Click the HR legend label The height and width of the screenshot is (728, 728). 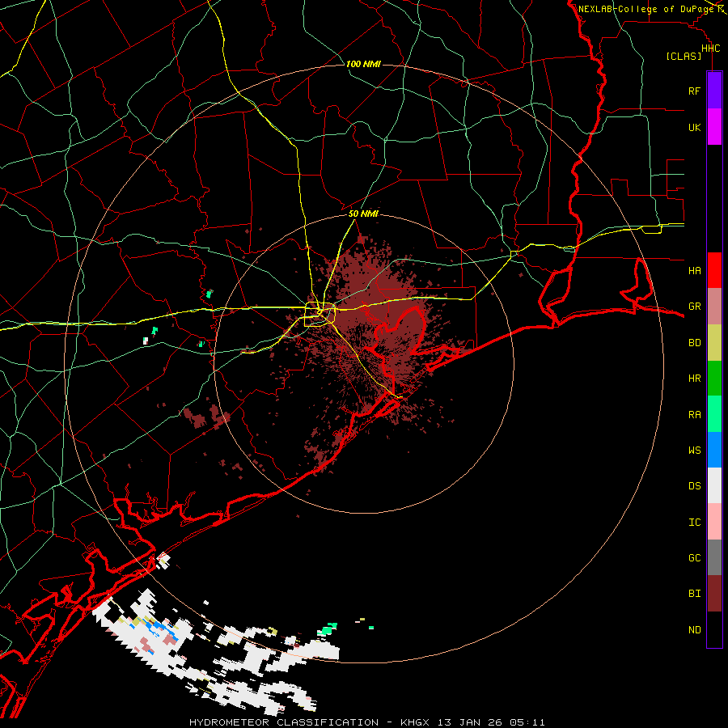point(694,379)
